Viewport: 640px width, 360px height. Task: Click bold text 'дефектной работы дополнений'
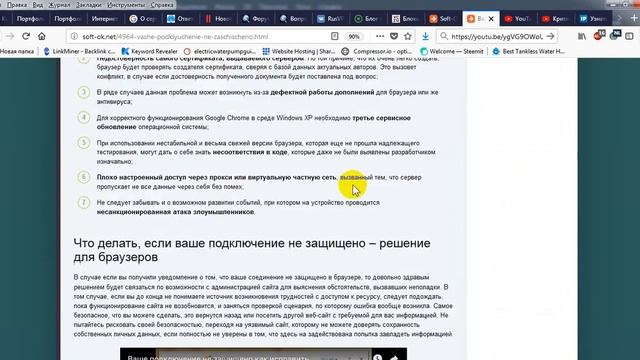(322, 92)
